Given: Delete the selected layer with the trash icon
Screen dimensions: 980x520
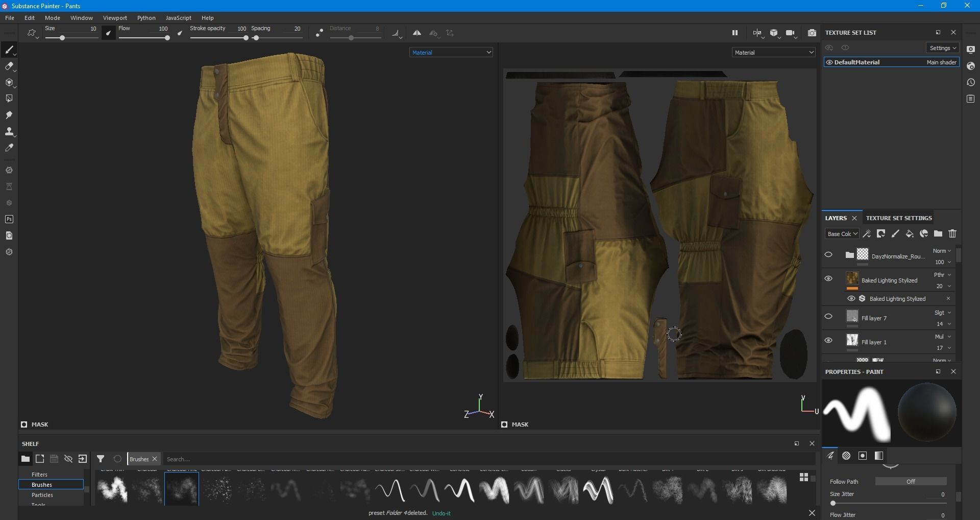Looking at the screenshot, I should (x=952, y=233).
